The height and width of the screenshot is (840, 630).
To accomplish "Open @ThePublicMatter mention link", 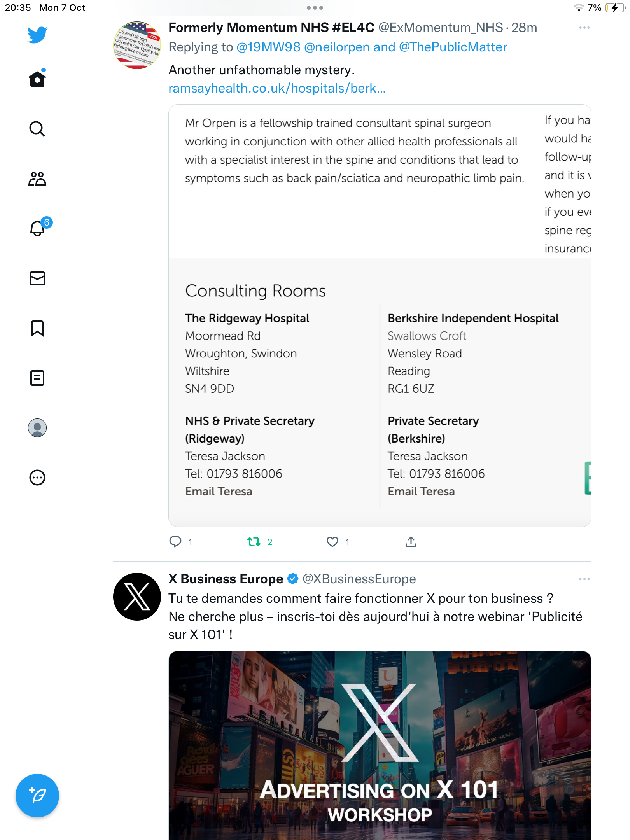I will coord(453,47).
